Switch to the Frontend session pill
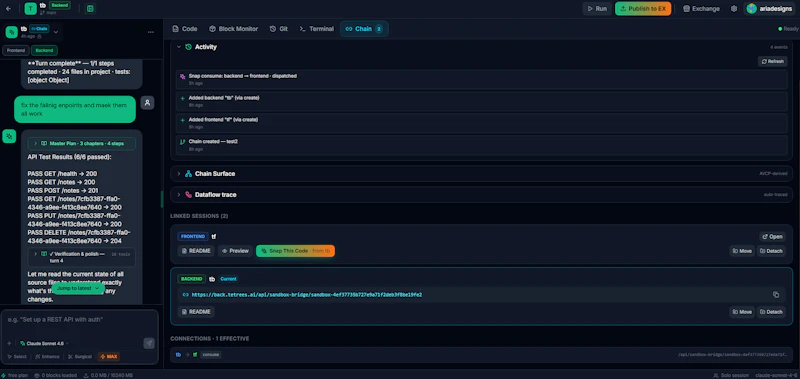The height and width of the screenshot is (379, 800). (15, 50)
